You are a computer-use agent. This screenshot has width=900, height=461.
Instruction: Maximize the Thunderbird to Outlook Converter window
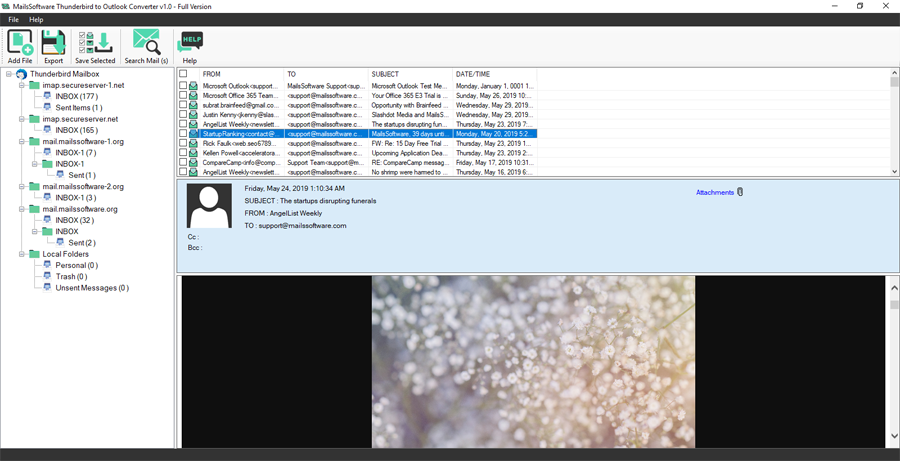tap(860, 6)
